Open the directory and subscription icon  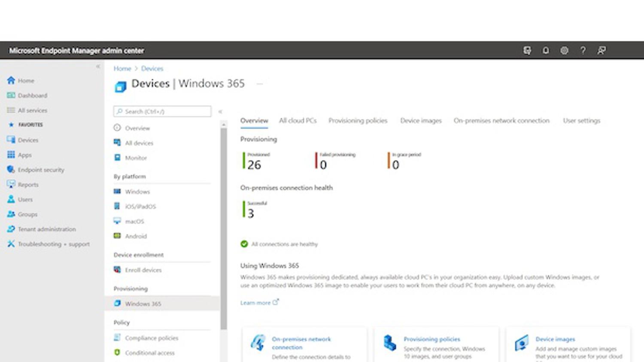click(527, 51)
